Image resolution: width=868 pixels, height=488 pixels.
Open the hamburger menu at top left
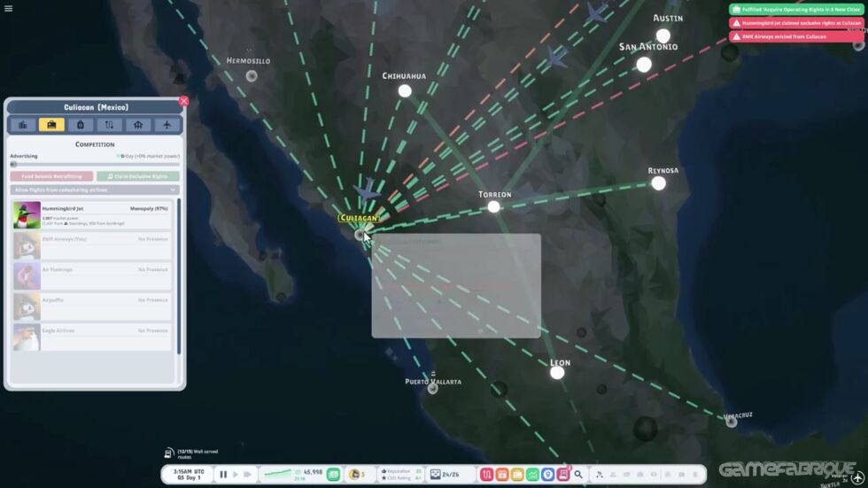[8, 8]
